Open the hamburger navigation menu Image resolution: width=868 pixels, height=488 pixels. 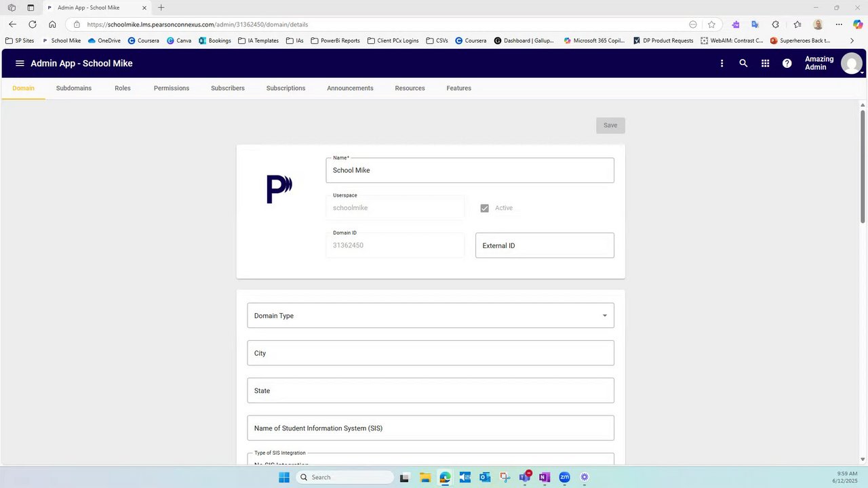pyautogui.click(x=20, y=63)
